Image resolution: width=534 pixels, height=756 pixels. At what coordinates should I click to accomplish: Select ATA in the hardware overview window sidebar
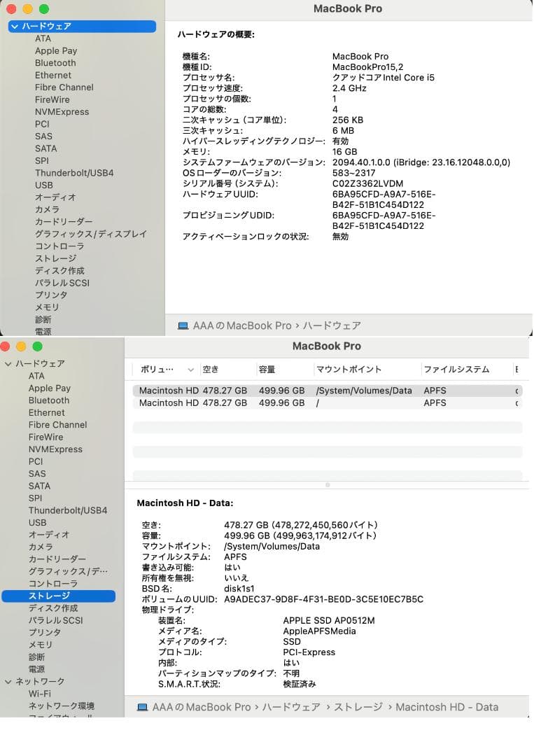[x=43, y=38]
